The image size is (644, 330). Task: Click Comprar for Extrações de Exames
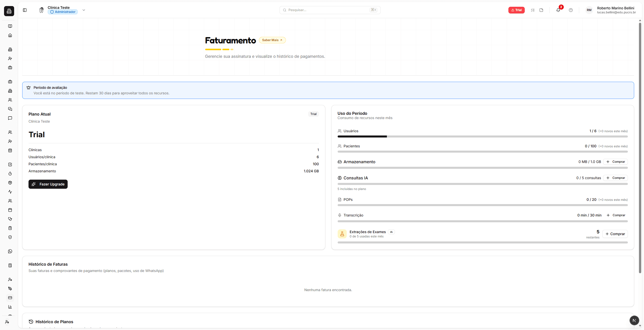coord(615,234)
